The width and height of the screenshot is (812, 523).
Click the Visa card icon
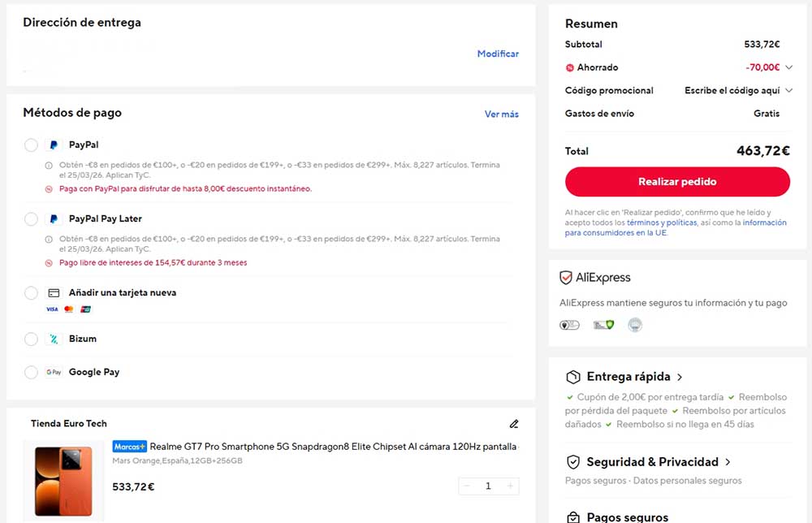(51, 309)
